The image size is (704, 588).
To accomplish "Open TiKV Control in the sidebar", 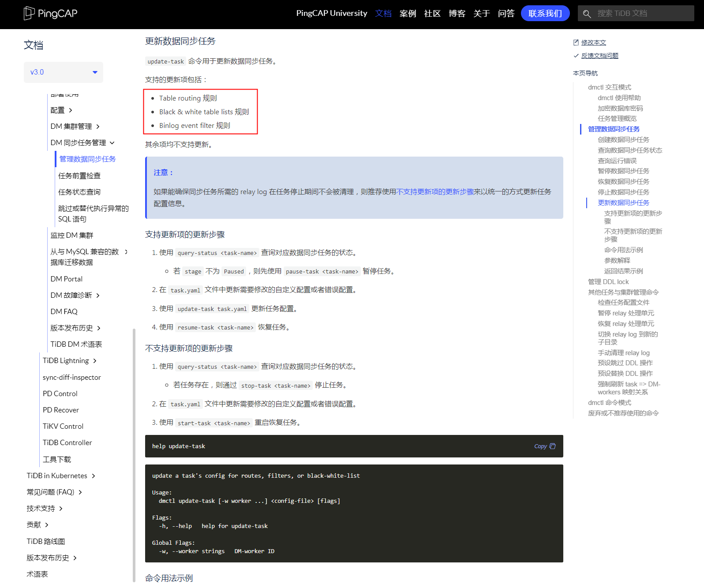I will coord(63,427).
